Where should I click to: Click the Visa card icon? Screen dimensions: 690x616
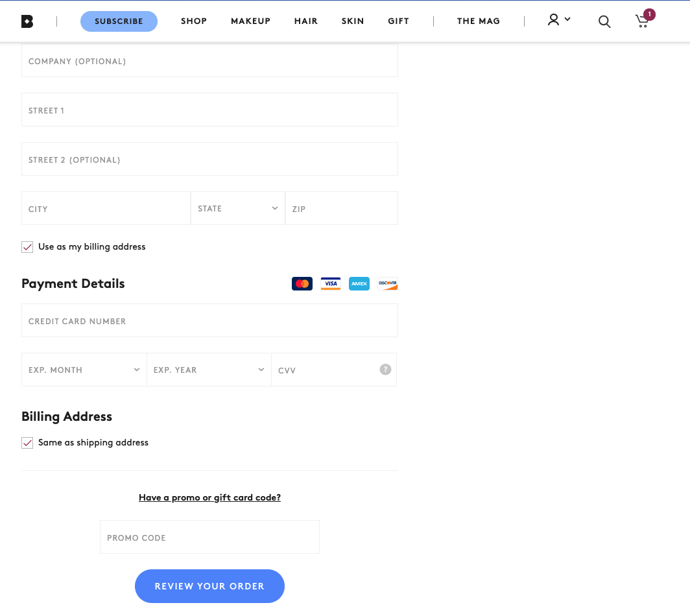(x=331, y=284)
